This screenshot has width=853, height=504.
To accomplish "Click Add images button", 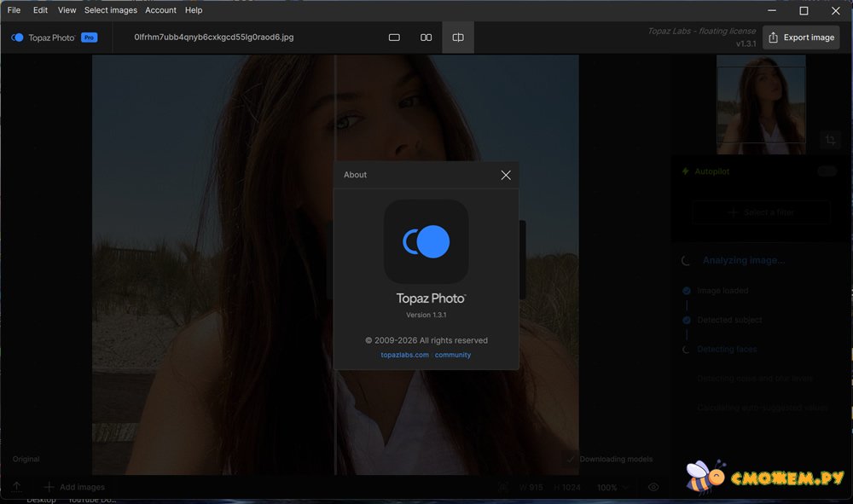I will click(x=74, y=487).
